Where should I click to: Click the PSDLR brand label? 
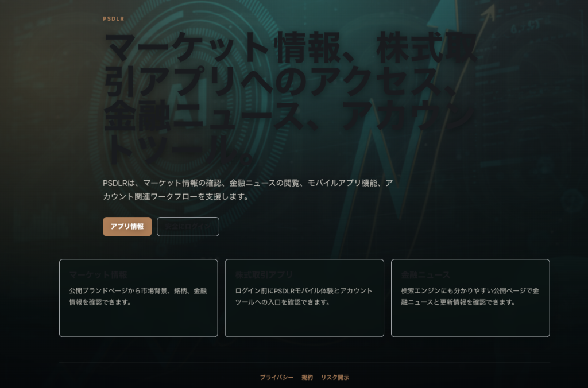tap(114, 19)
